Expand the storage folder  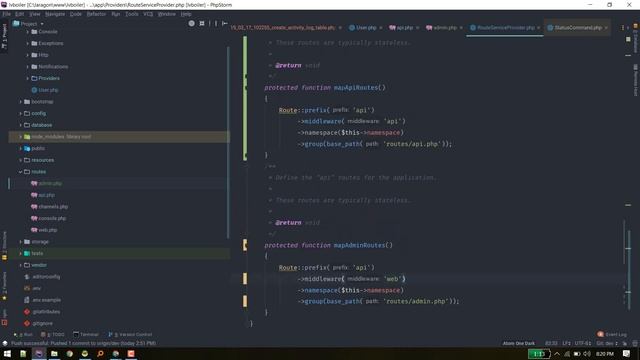20,242
